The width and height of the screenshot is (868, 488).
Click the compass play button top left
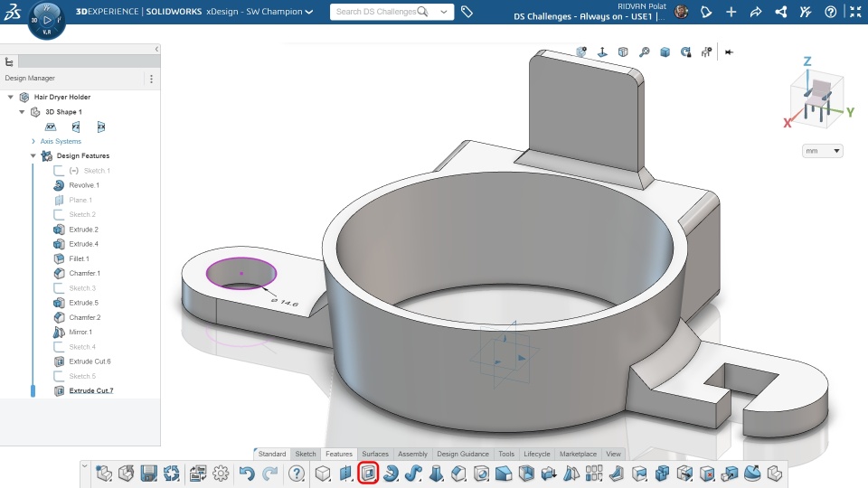click(47, 21)
